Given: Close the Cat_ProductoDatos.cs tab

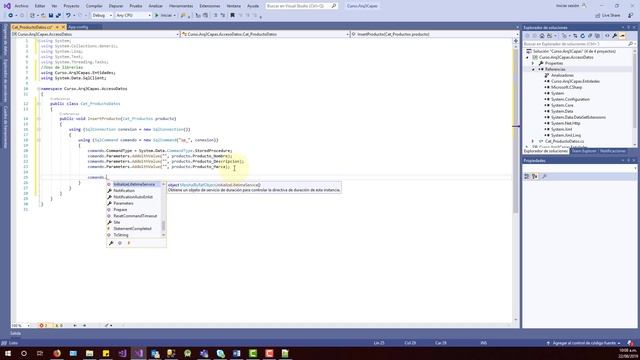Looking at the screenshot, I should coord(63,27).
